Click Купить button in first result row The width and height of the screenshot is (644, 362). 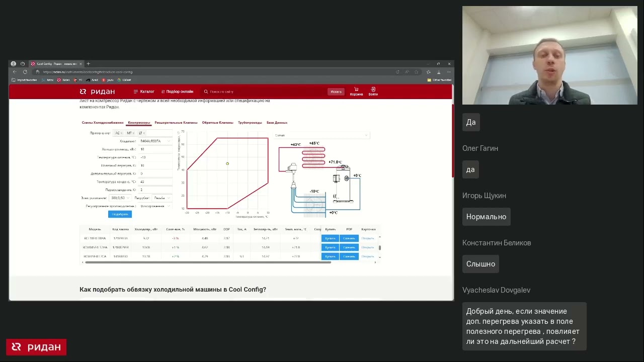click(x=330, y=238)
